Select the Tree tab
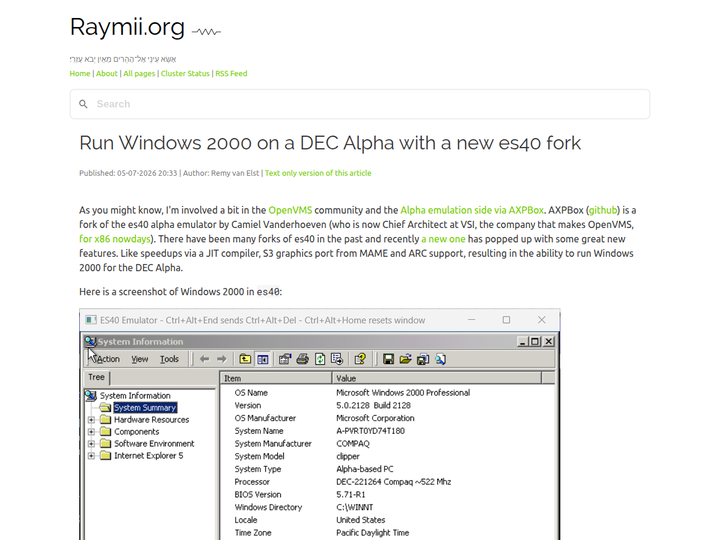720x540 pixels. [x=96, y=377]
